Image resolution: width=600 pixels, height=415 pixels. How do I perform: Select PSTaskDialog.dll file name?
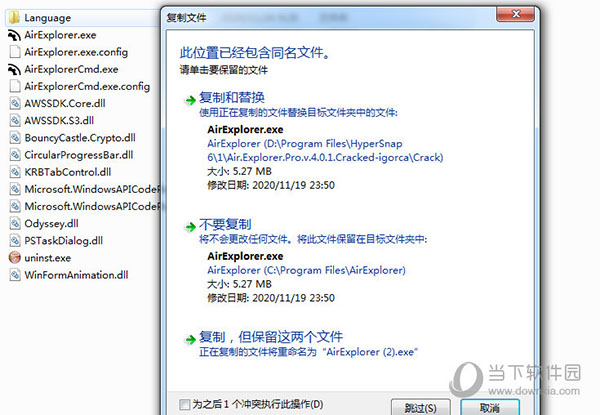pyautogui.click(x=64, y=241)
